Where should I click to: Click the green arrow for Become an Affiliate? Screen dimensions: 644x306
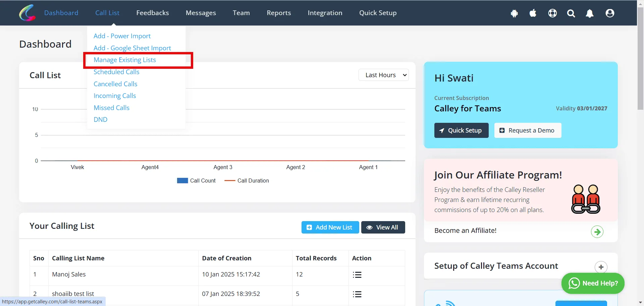click(597, 232)
